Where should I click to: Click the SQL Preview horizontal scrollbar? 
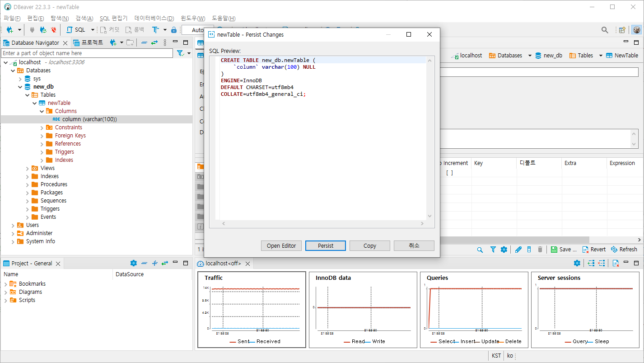(322, 224)
